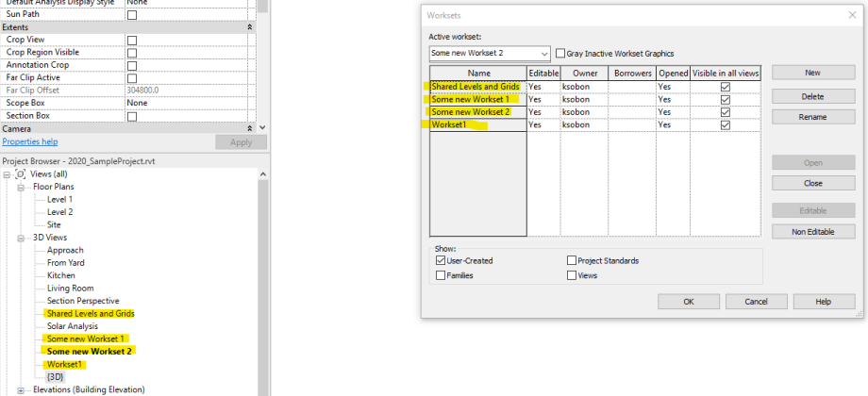
Task: Click the Name column header
Action: (x=479, y=73)
